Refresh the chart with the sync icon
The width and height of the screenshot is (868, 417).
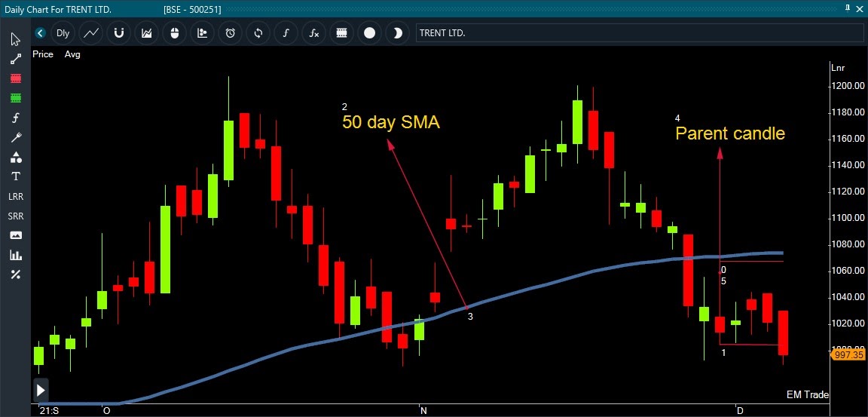[258, 33]
